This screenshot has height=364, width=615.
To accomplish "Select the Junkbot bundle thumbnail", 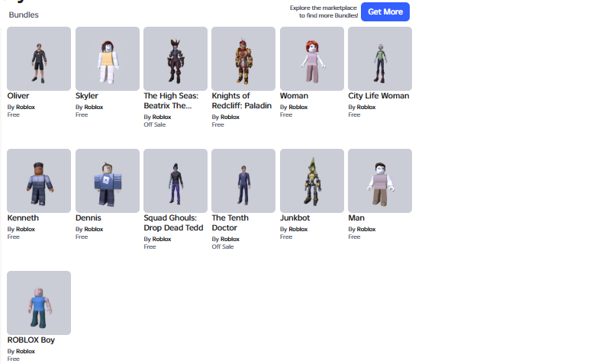I will 312,181.
